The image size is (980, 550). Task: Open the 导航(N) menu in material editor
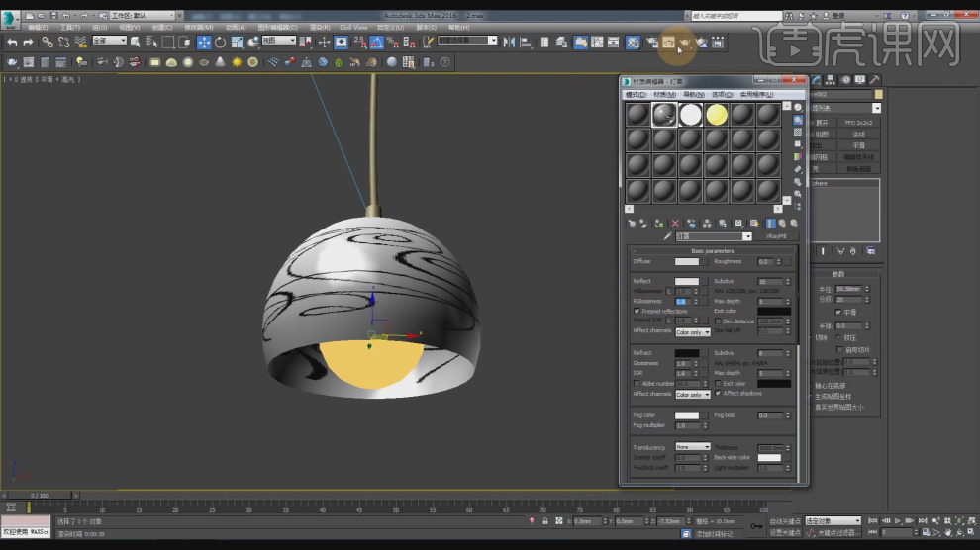693,94
